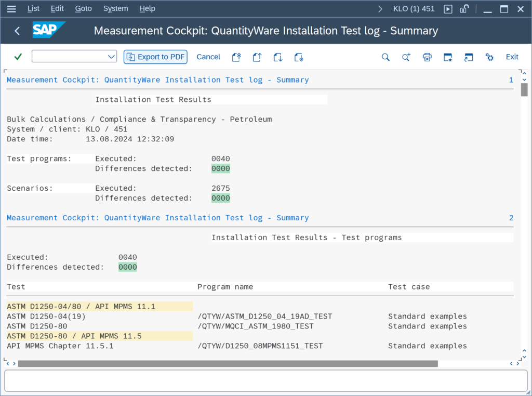Viewport: 532px width, 396px height.
Task: Select text /QTYW/MQCI_ASTM_1980_TEST
Action: point(256,326)
